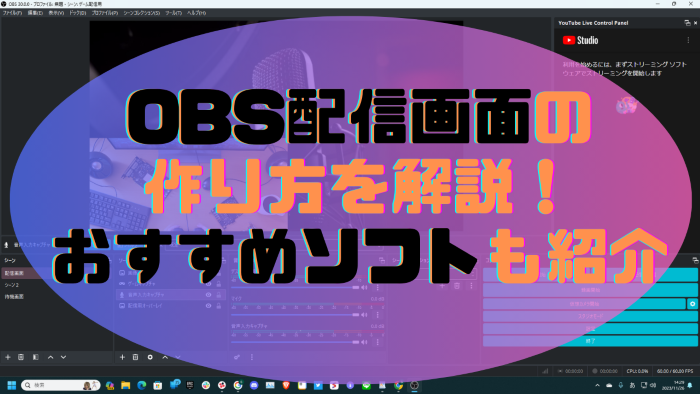Viewport: 700px width, 394px height.
Task: Adjust マイク volume slider
Action: click(x=295, y=315)
